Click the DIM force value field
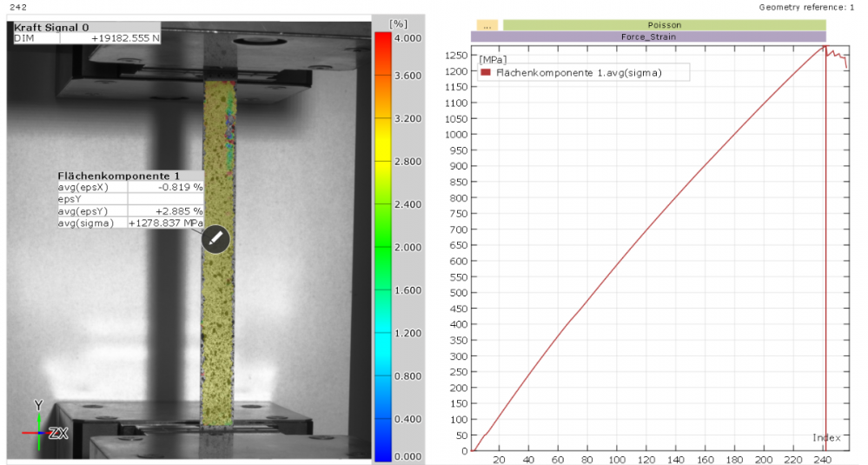The width and height of the screenshot is (868, 465). click(x=125, y=38)
